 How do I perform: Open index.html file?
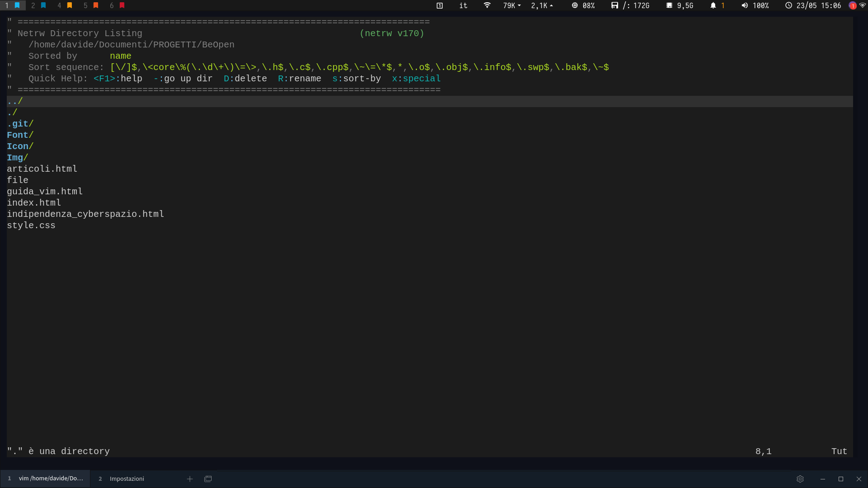click(x=33, y=202)
